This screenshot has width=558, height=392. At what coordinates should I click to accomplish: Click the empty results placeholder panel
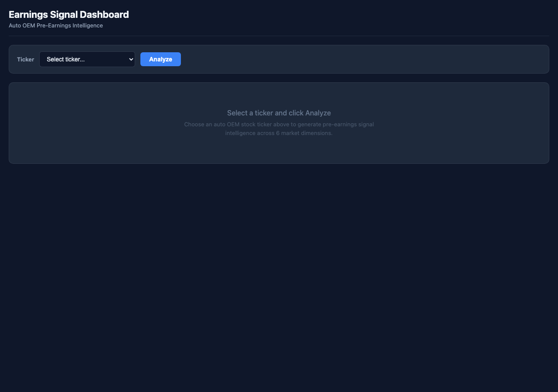pyautogui.click(x=279, y=123)
